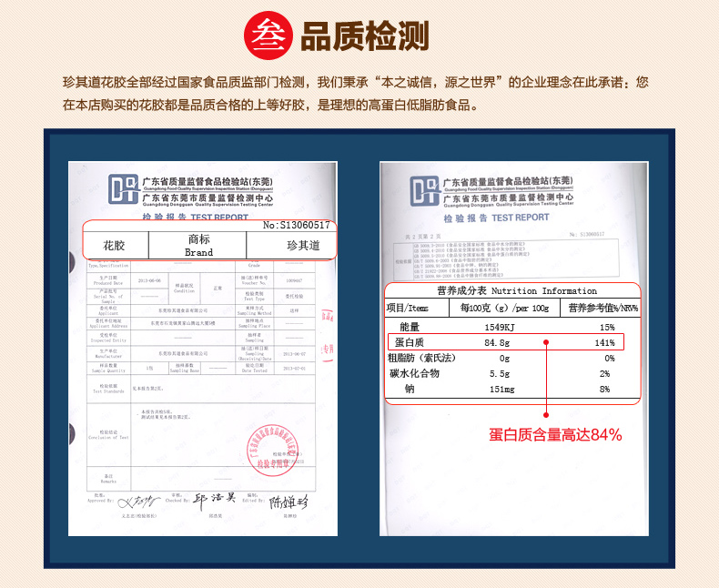Image resolution: width=719 pixels, height=588 pixels.
Task: Click the 每100克(g)/per 100g column header
Action: click(504, 308)
